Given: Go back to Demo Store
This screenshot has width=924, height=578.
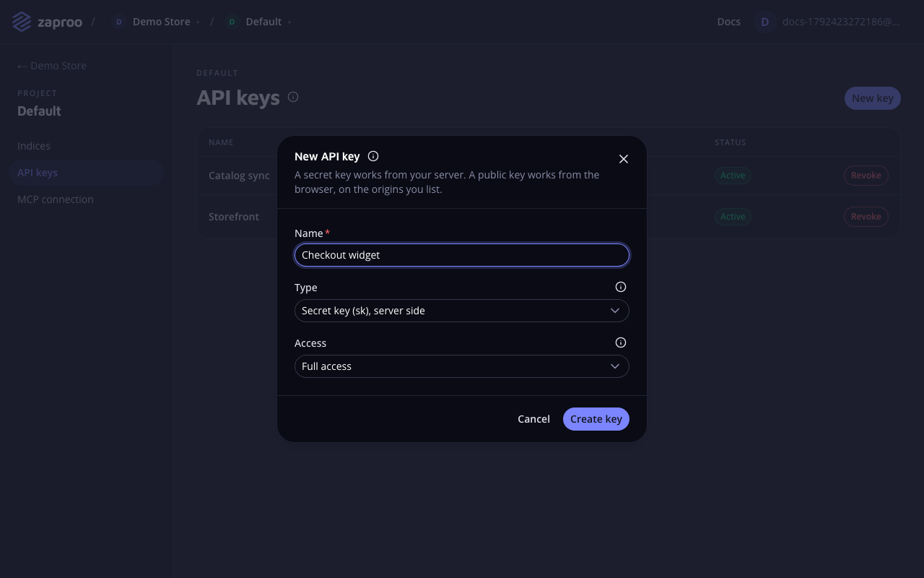Looking at the screenshot, I should click(52, 66).
